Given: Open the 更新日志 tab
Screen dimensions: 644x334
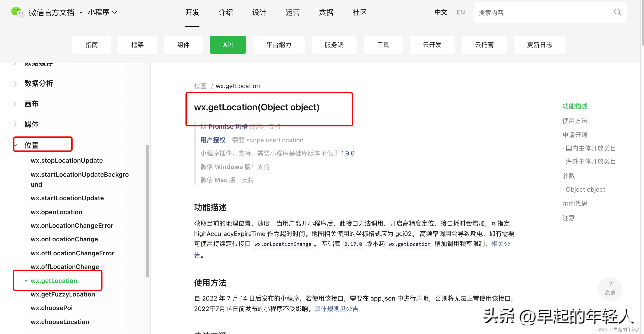Looking at the screenshot, I should (540, 45).
